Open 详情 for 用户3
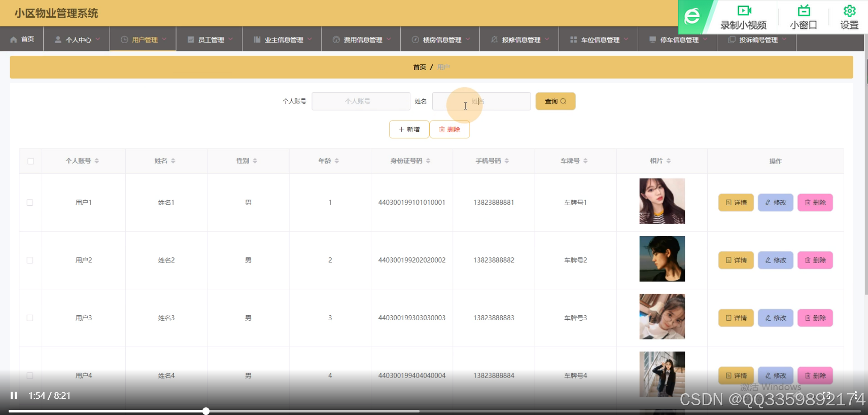Viewport: 868px width, 415px height. [x=736, y=318]
